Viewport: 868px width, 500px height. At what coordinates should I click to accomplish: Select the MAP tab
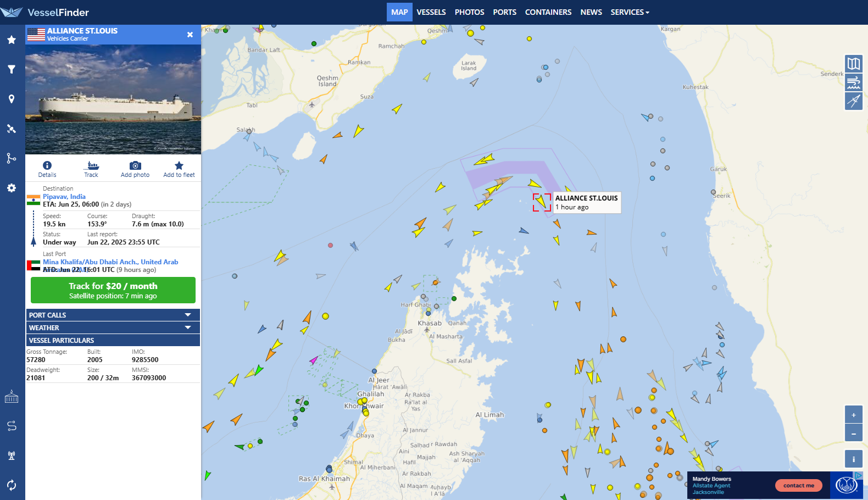click(399, 12)
